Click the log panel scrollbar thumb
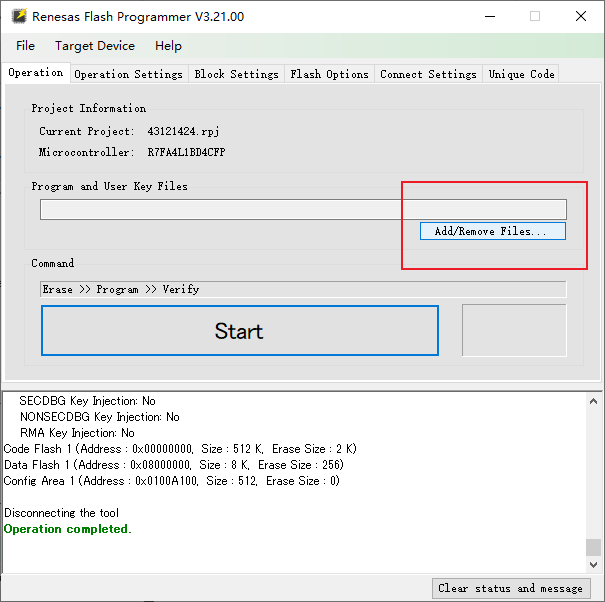The image size is (605, 602). (594, 547)
